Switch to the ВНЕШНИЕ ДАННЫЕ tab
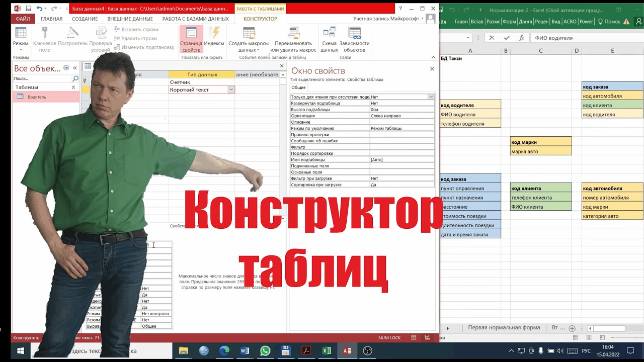Viewport: 644px width, 362px height. pos(130,19)
